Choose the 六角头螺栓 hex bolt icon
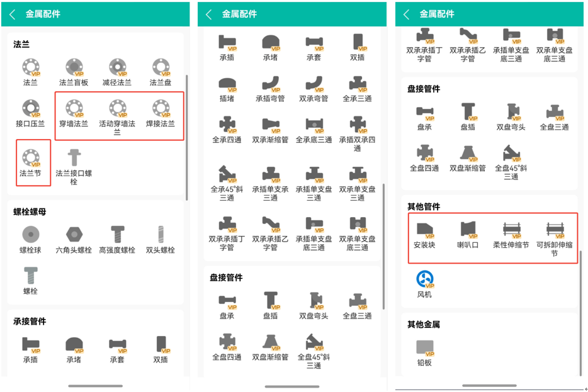Screen dimensions: 588x392 pos(74,235)
